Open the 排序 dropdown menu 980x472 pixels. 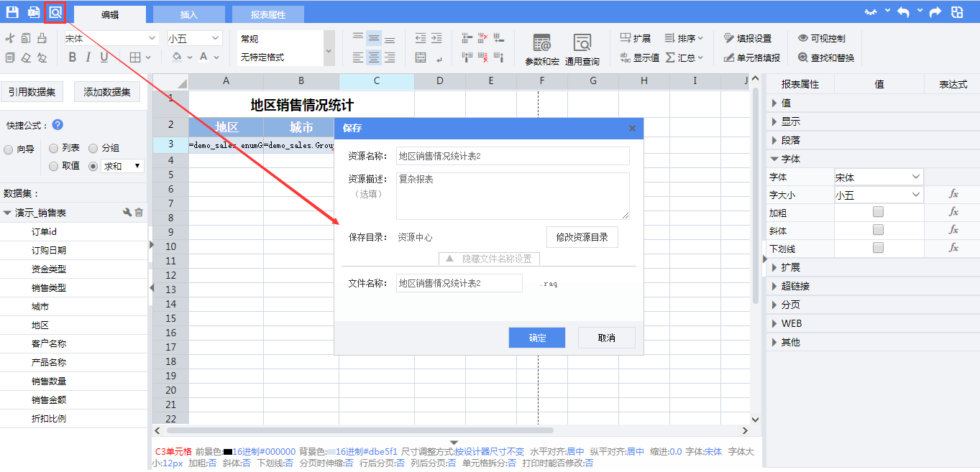coord(683,39)
